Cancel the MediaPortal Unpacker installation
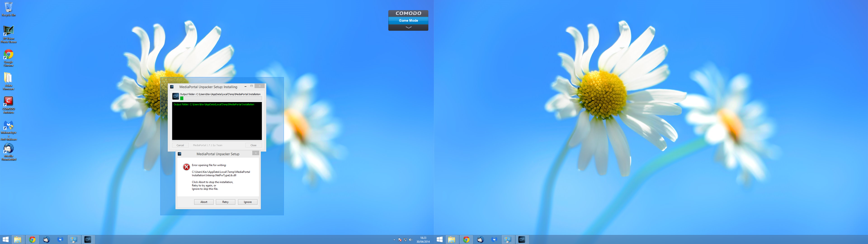 [x=180, y=145]
